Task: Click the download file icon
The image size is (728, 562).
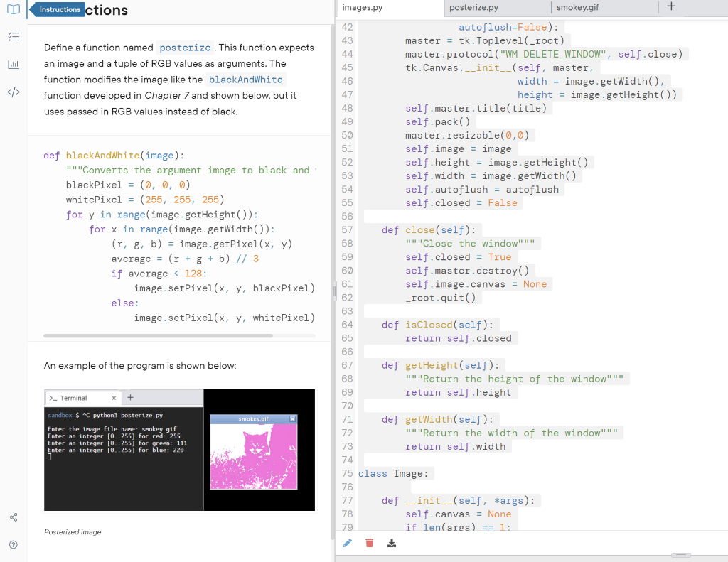Action: 392,543
